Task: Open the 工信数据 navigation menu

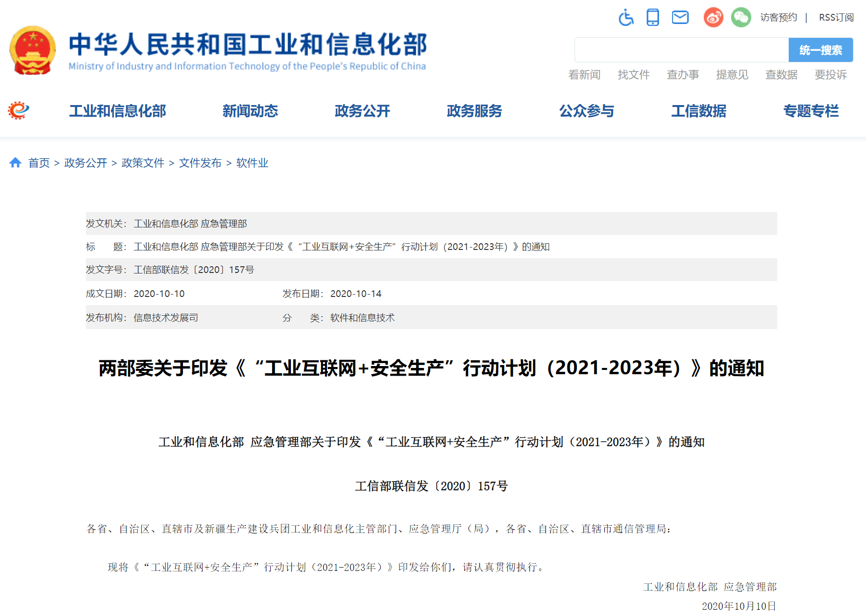Action: point(698,111)
